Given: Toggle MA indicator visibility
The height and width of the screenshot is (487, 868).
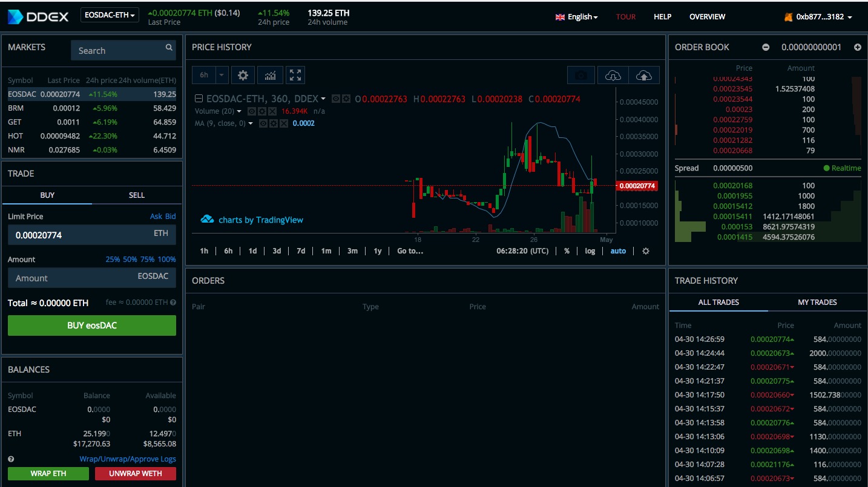Looking at the screenshot, I should (x=263, y=123).
